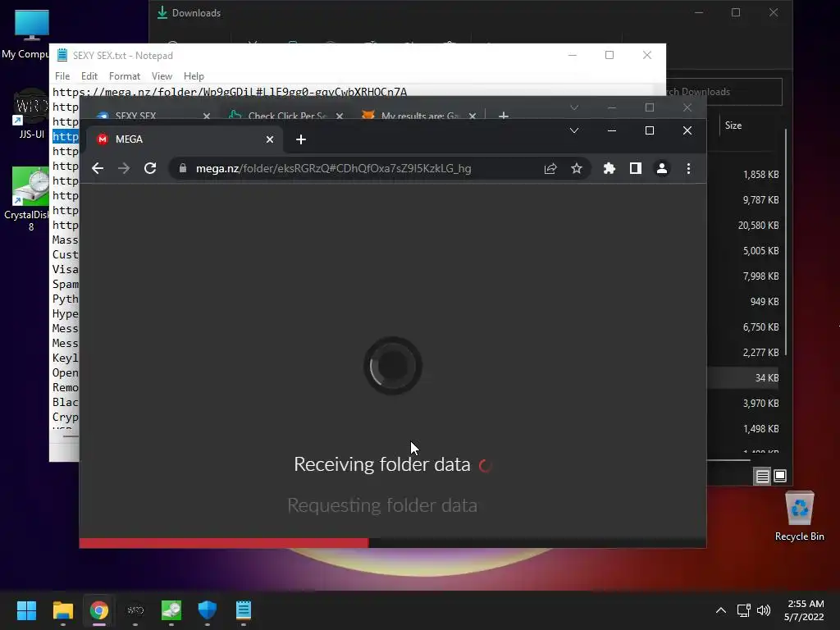Select the 1,858 KB file row

point(745,175)
